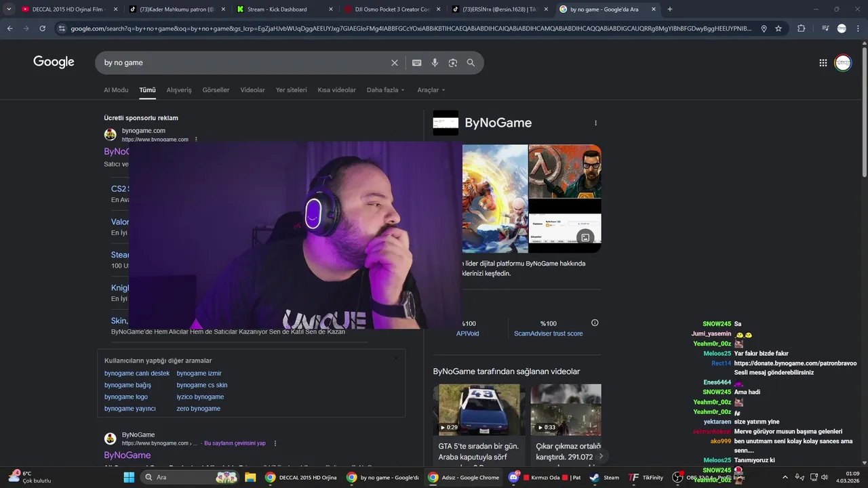
Task: Open the tab search dropdown in Chrome
Action: point(9,9)
